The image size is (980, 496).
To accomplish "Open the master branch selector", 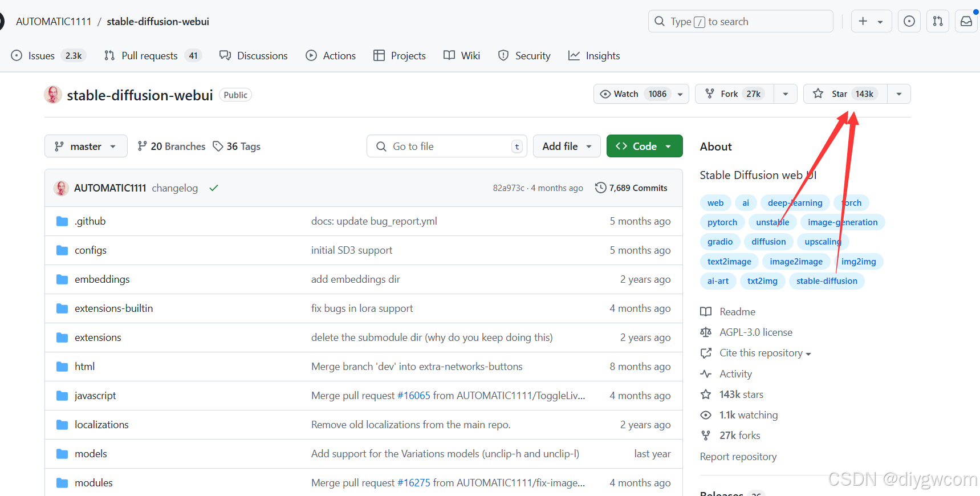I will (x=86, y=147).
